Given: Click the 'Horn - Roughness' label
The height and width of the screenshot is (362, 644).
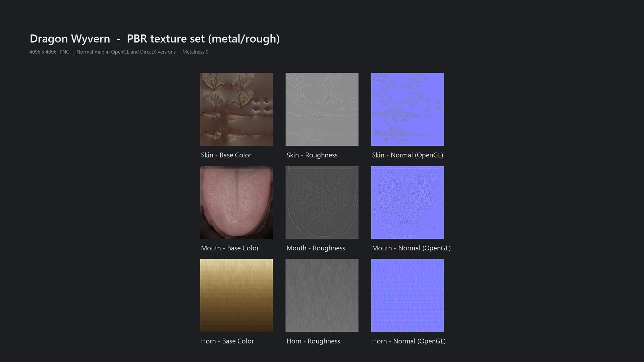Looking at the screenshot, I should click(x=313, y=341).
